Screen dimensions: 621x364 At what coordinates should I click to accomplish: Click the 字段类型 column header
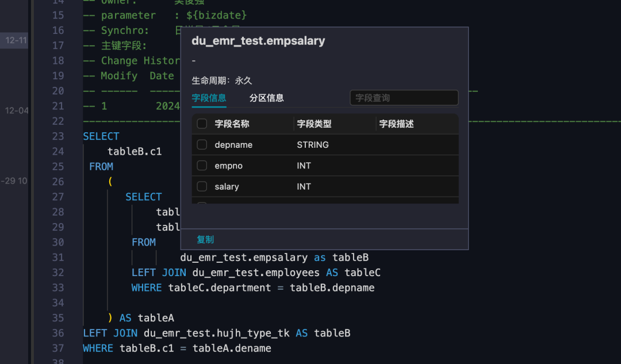314,124
